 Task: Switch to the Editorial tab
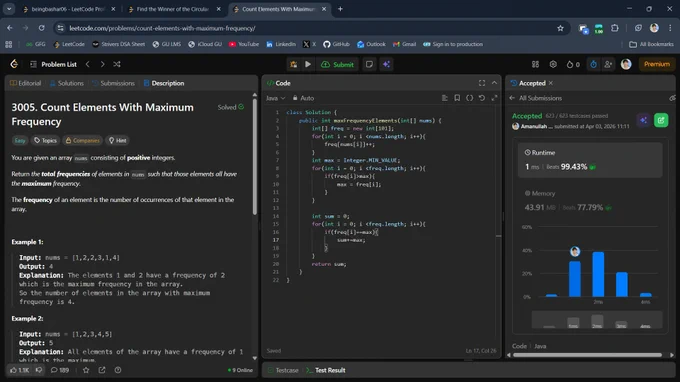tap(26, 83)
